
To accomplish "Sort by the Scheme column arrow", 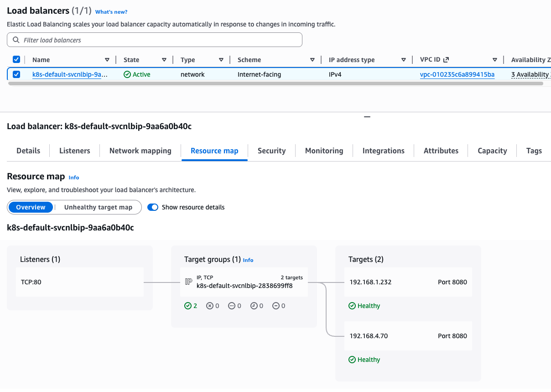I will (312, 60).
